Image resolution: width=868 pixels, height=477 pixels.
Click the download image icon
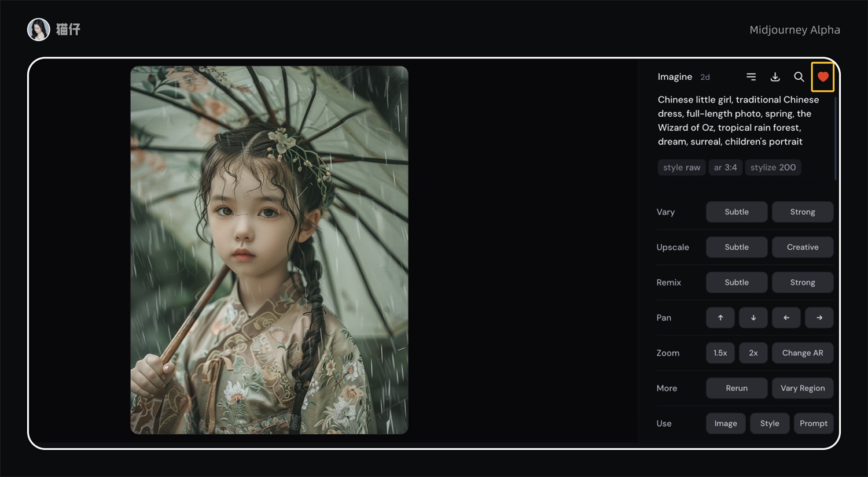775,77
